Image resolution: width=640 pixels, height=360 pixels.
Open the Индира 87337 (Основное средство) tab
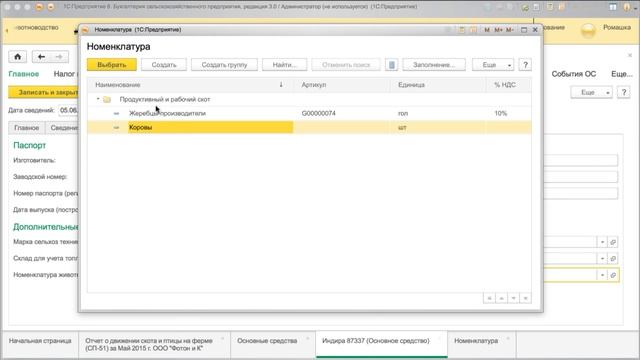tap(382, 344)
